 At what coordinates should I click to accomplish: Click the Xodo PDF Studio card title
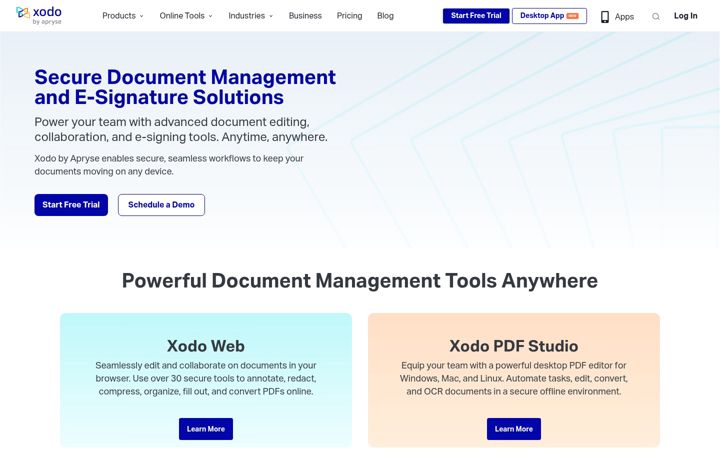pyautogui.click(x=513, y=346)
